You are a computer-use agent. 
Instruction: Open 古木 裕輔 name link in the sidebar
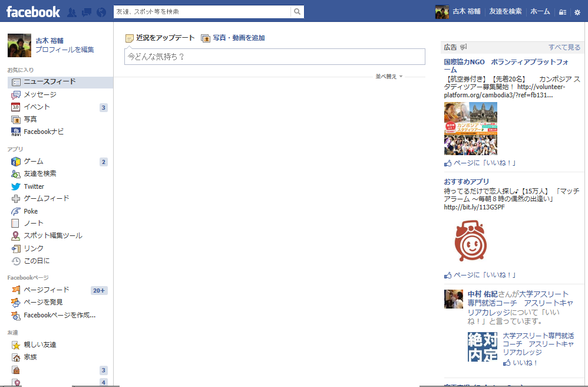coord(49,41)
